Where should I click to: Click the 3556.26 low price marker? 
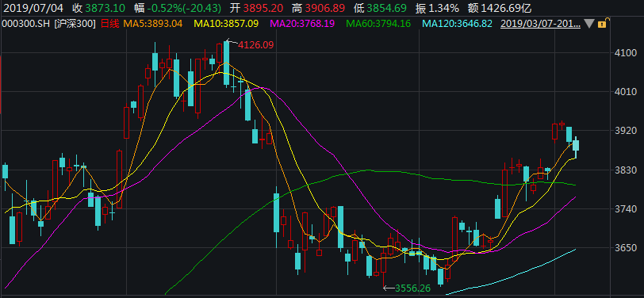(412, 288)
